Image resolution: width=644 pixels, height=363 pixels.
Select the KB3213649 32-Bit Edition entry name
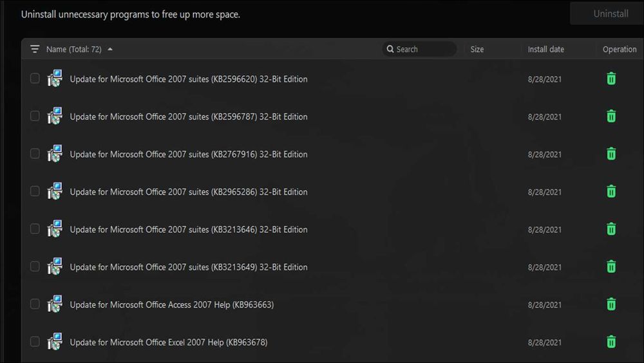189,267
